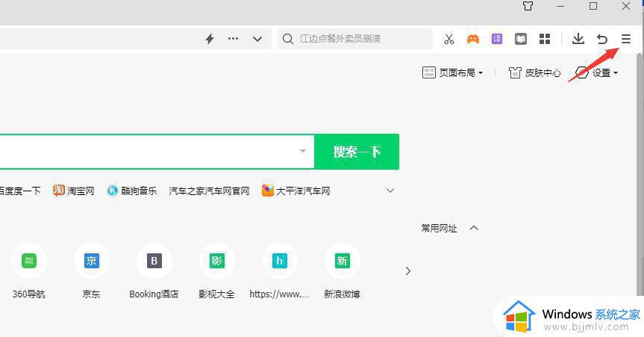The width and height of the screenshot is (644, 337).
Task: Click the 页面布局 layout icon
Action: [x=429, y=72]
